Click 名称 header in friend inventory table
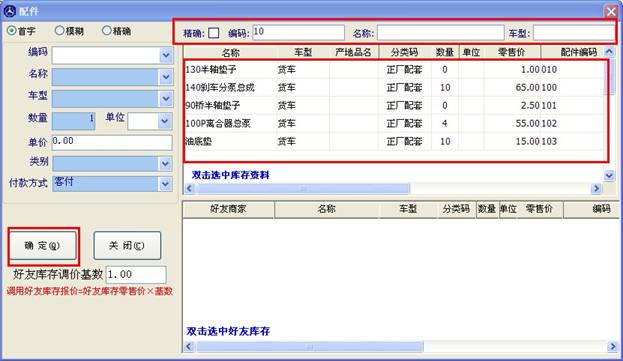The image size is (623, 361). 327,209
